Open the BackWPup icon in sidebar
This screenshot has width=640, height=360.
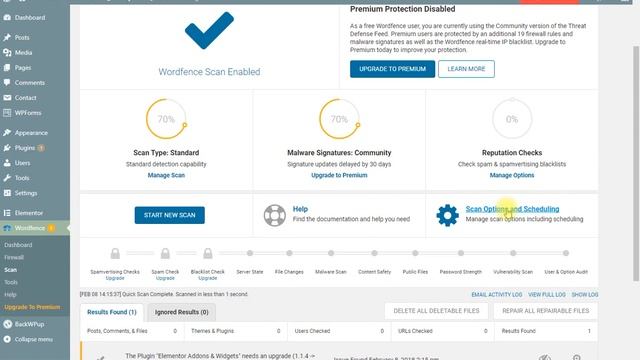(x=7, y=324)
